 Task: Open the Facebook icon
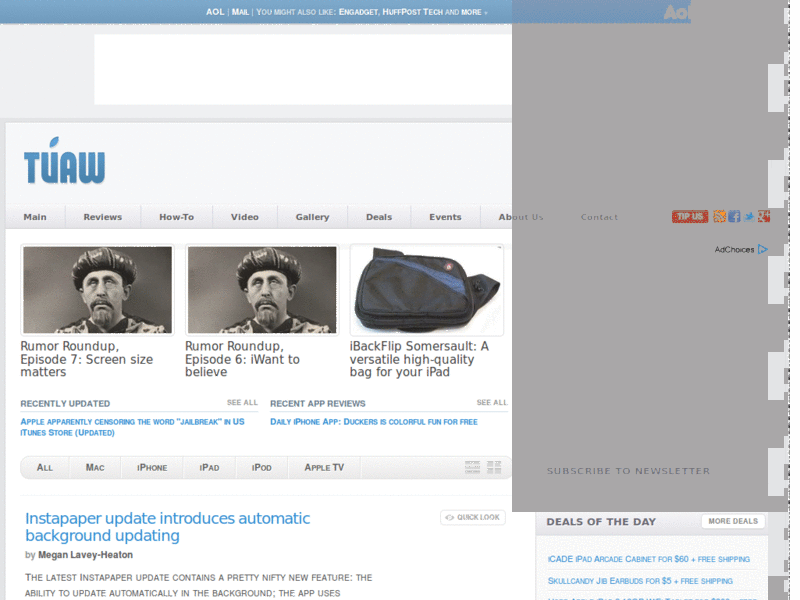pyautogui.click(x=734, y=216)
